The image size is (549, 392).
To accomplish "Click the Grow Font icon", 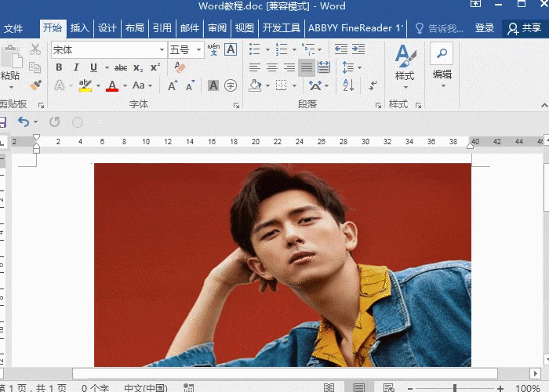I will coord(173,85).
